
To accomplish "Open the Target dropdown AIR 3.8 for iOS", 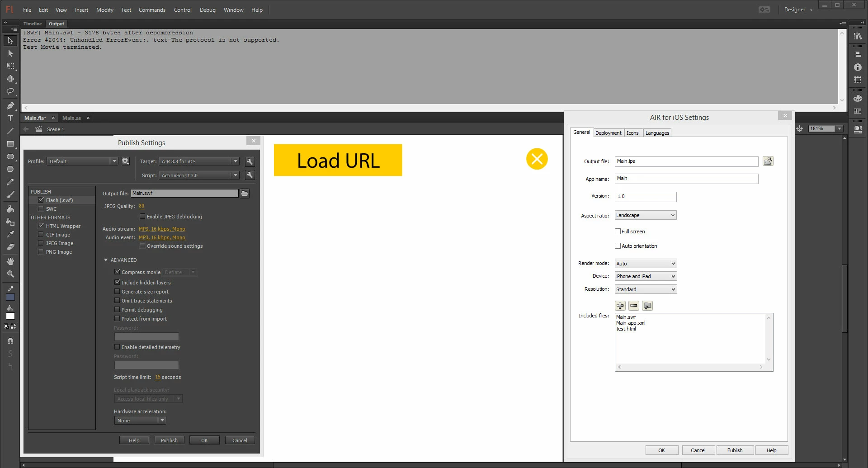I will point(199,161).
